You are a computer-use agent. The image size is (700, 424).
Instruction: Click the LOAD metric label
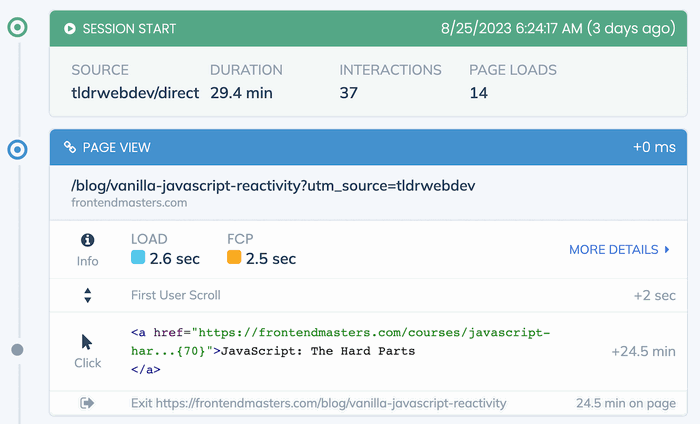(149, 239)
